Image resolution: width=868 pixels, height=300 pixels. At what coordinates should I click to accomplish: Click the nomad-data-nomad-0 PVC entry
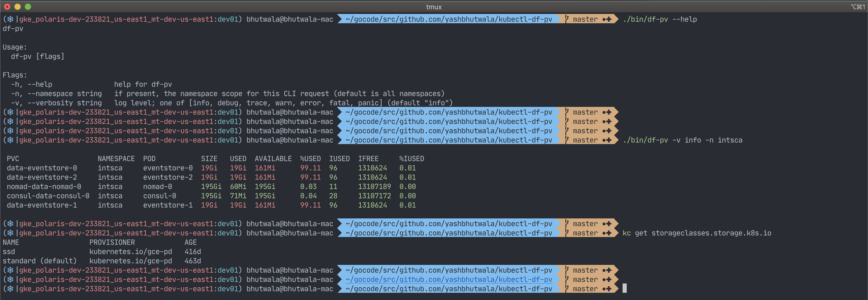(x=44, y=187)
